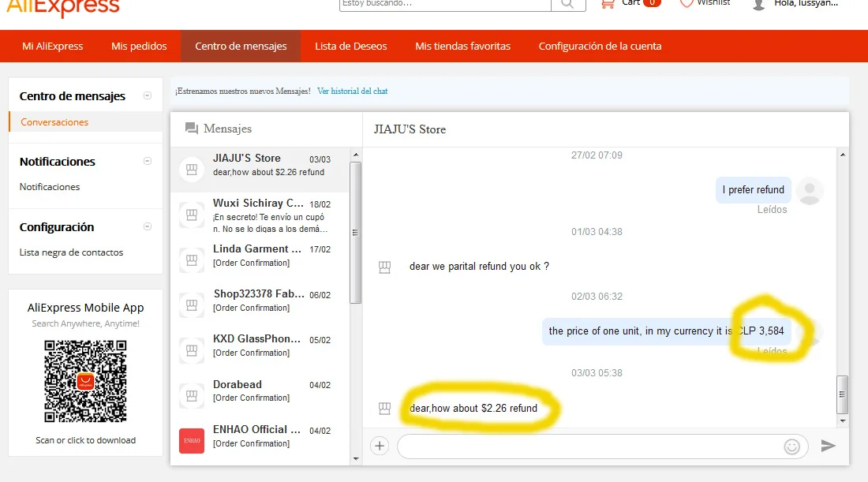Click the chat pane scrollbar thumb
Viewport: 868px width, 482px height.
tap(843, 394)
